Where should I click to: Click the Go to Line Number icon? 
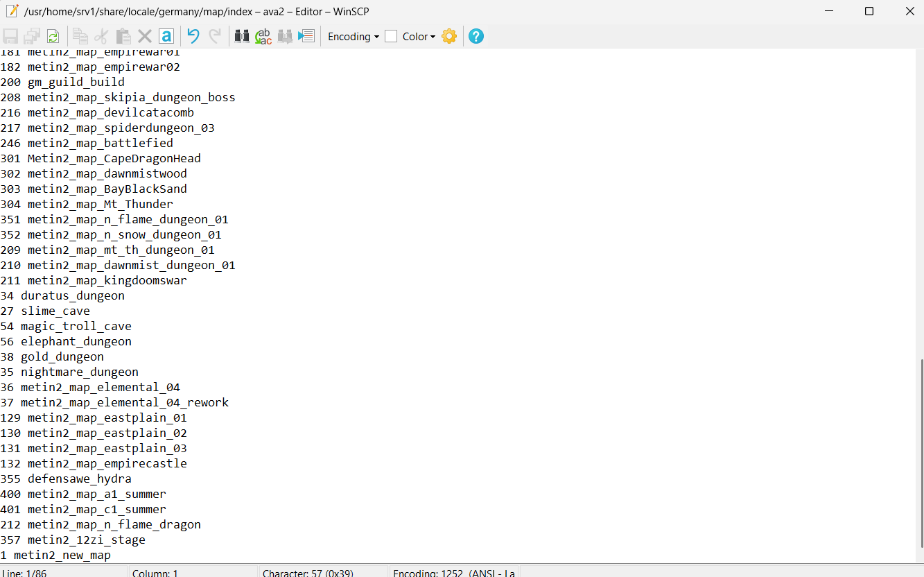pyautogui.click(x=306, y=36)
